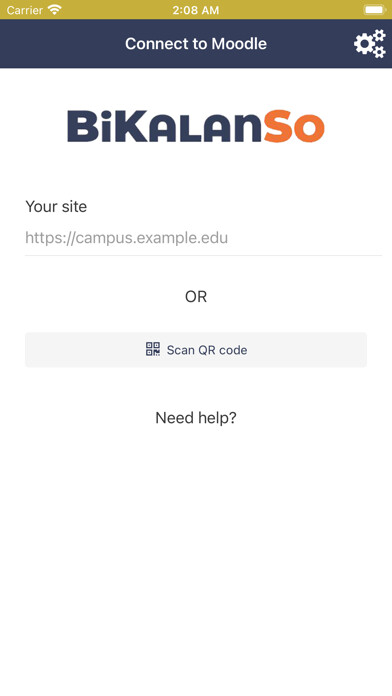Open app settings via gears icon

(x=369, y=44)
